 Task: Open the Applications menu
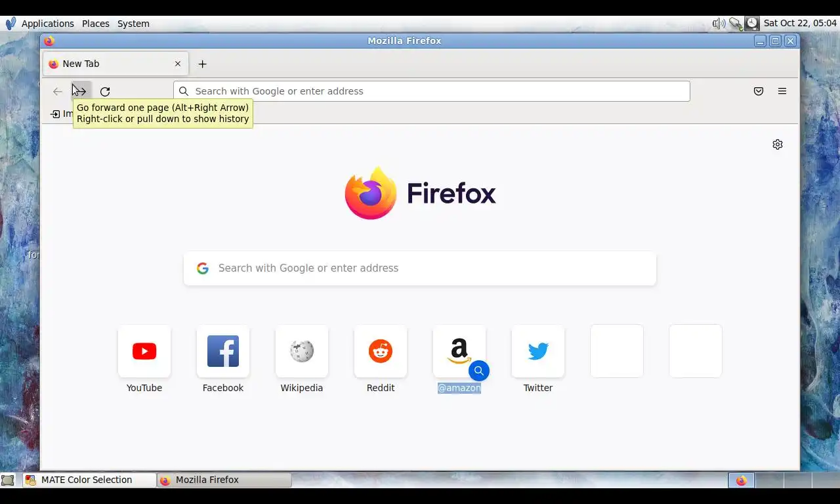point(48,24)
